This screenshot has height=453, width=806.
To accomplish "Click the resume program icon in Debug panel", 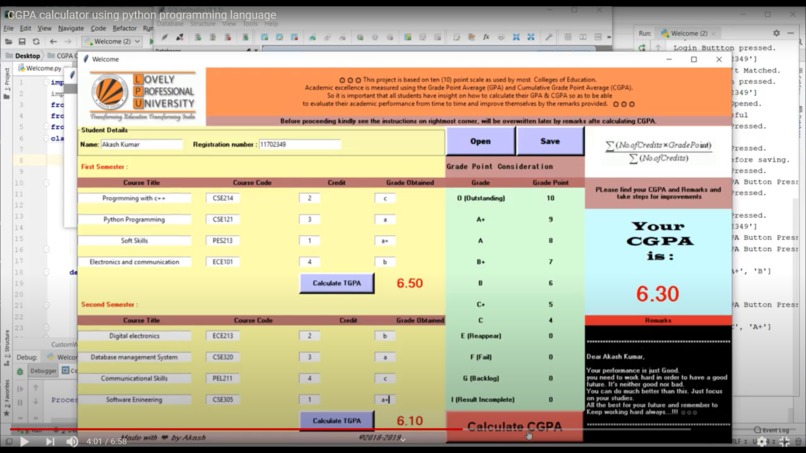I will pyautogui.click(x=20, y=389).
